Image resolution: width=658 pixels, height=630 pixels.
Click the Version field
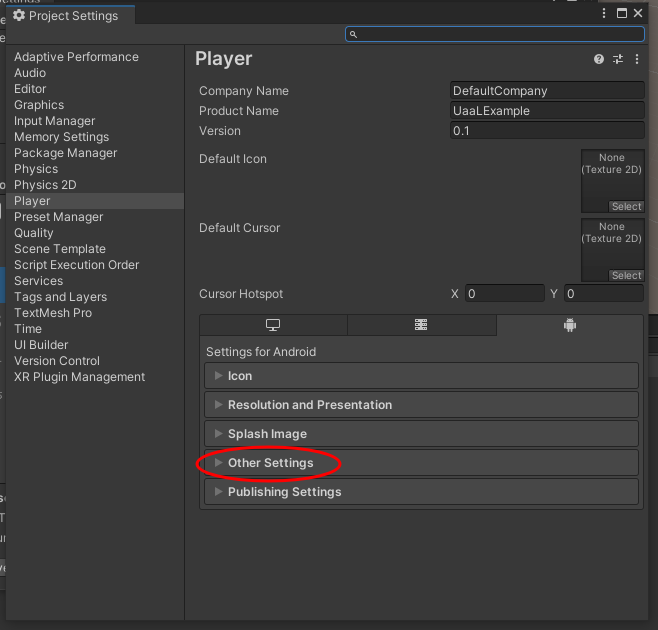547,131
